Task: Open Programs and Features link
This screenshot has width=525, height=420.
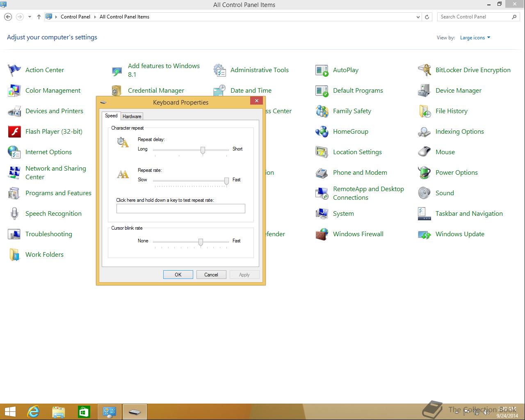Action: (58, 193)
